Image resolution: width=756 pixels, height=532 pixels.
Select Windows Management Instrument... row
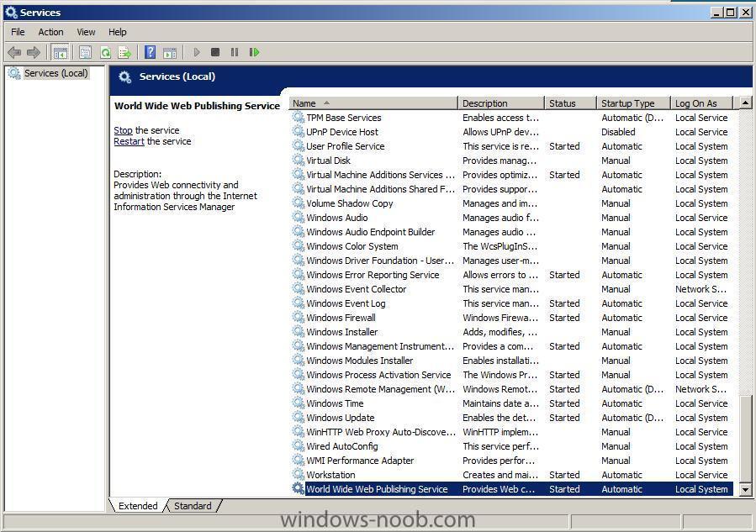coord(511,346)
